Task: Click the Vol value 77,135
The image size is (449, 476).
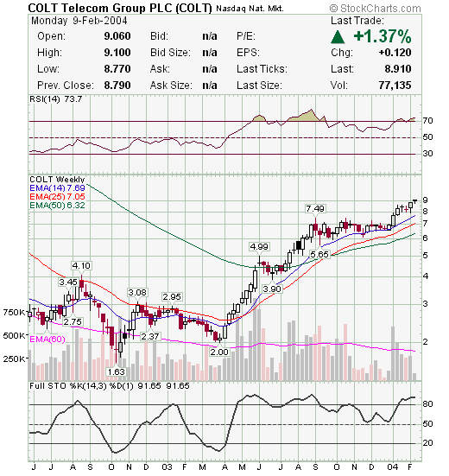Action: pos(395,86)
